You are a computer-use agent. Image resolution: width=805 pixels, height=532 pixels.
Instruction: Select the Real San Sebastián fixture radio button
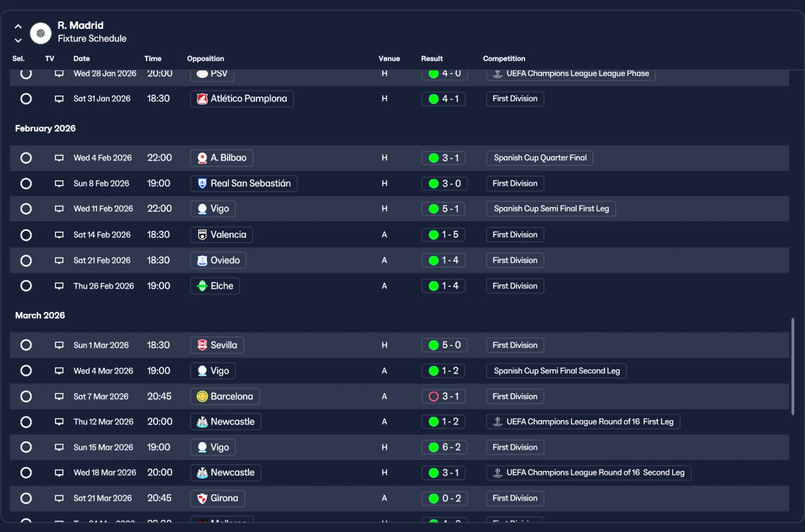tap(26, 184)
